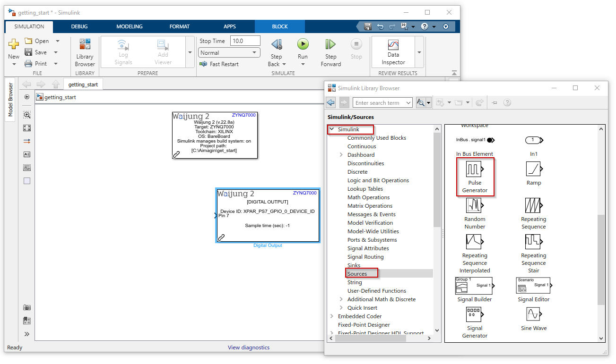Click the up-to-parent arrow in editor navigation
616x364 pixels.
[x=56, y=85]
